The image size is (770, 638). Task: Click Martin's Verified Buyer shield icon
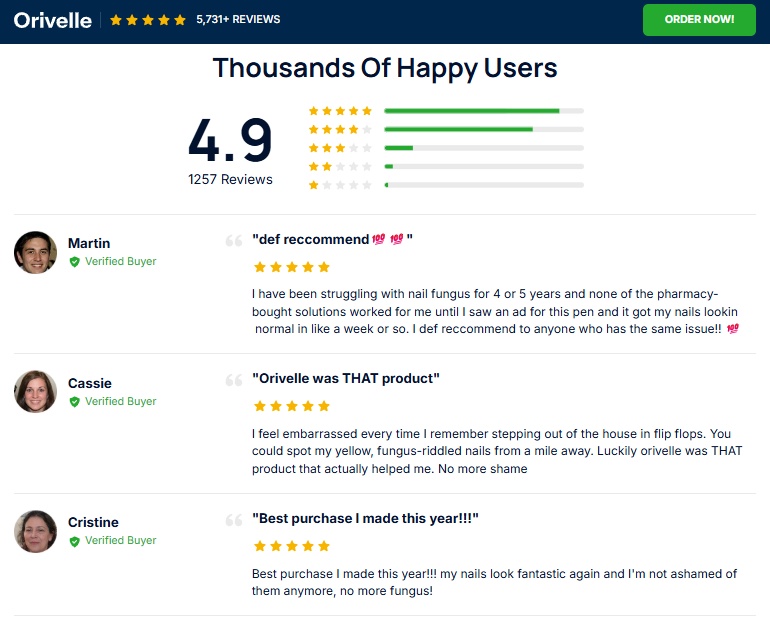(74, 262)
